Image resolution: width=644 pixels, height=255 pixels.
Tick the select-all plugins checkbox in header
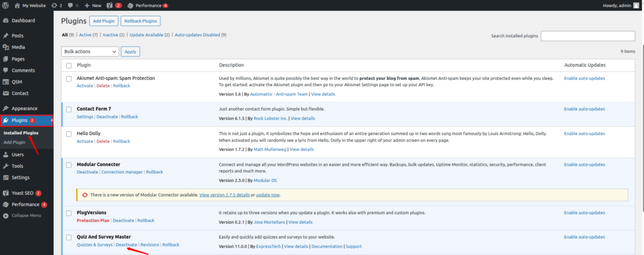click(x=69, y=65)
